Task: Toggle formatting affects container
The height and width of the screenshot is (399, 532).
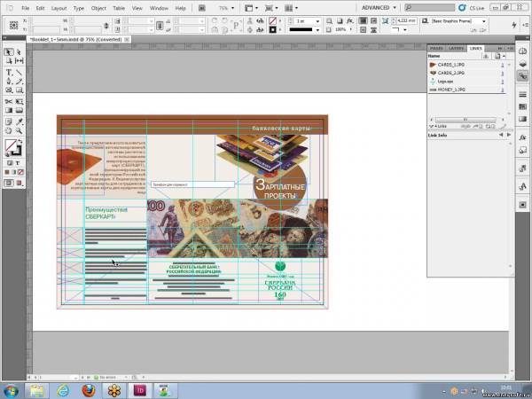Action: (10, 163)
